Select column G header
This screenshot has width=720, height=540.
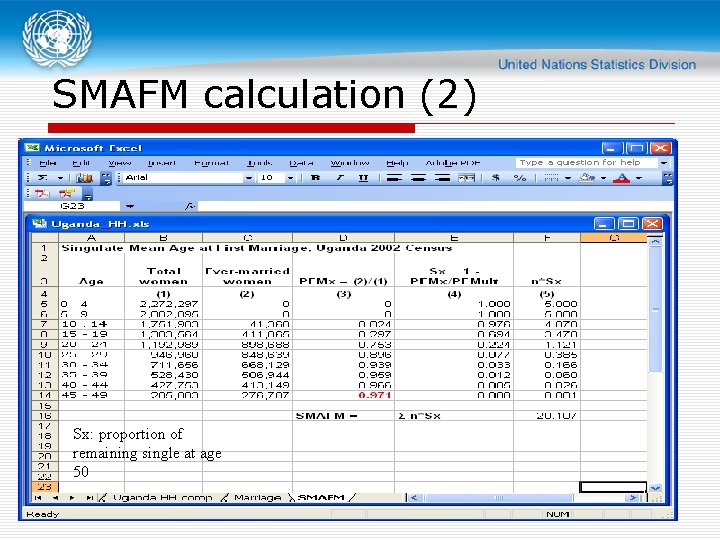click(x=614, y=238)
